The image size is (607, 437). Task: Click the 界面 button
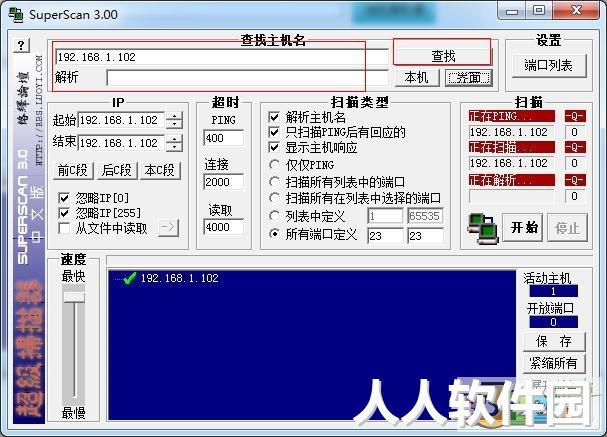pyautogui.click(x=469, y=78)
